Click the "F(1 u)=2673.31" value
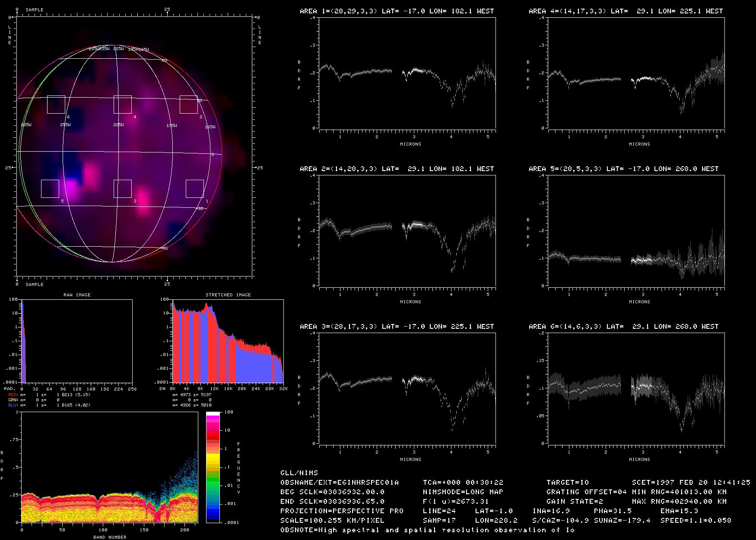The width and height of the screenshot is (756, 540). point(456,502)
